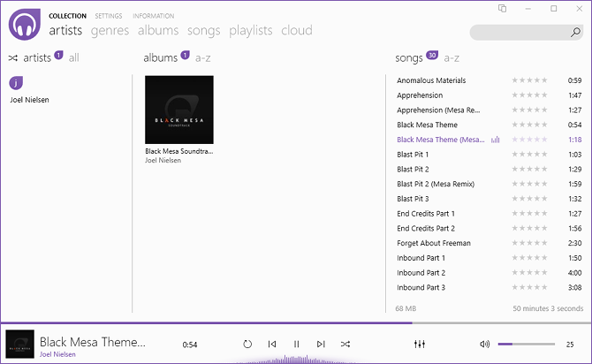Toggle loop/repeat playback
The width and height of the screenshot is (592, 364).
pos(247,344)
